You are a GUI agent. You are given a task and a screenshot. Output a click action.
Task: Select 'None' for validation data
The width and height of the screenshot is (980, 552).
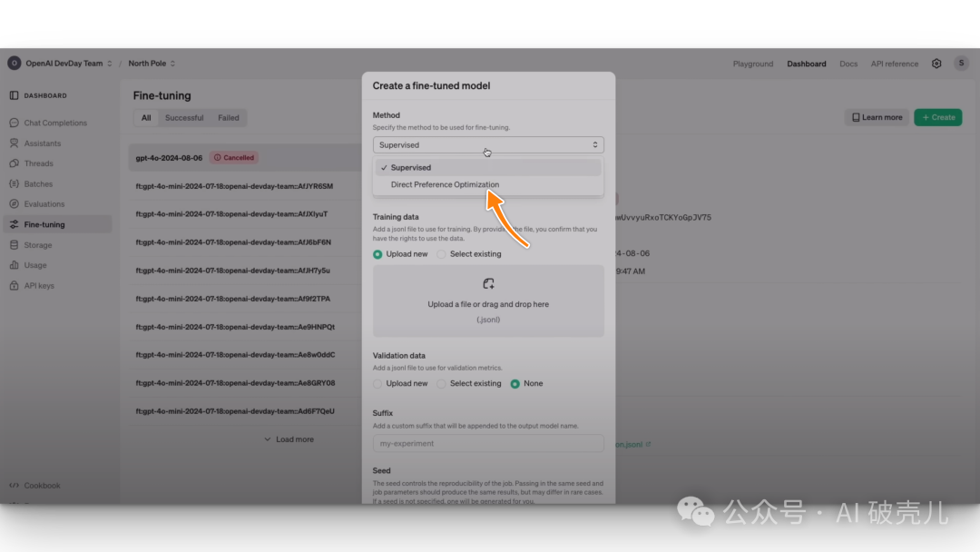[515, 384]
